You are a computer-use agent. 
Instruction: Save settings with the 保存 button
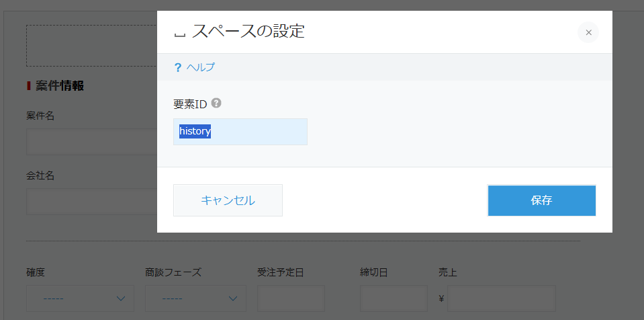541,200
